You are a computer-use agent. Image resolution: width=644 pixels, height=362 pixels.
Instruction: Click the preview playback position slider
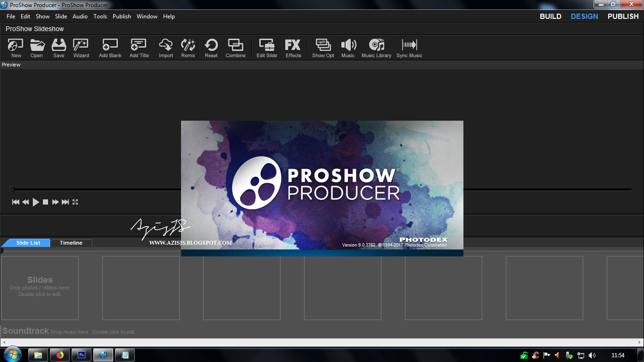tap(13, 190)
